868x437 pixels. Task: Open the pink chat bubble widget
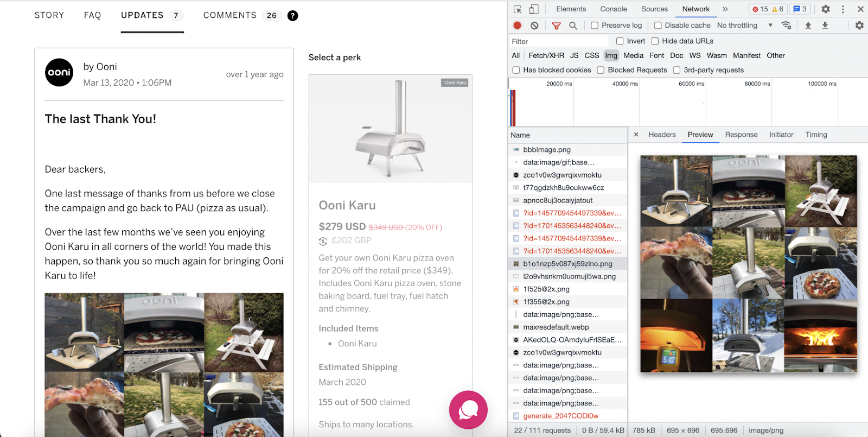pos(468,410)
